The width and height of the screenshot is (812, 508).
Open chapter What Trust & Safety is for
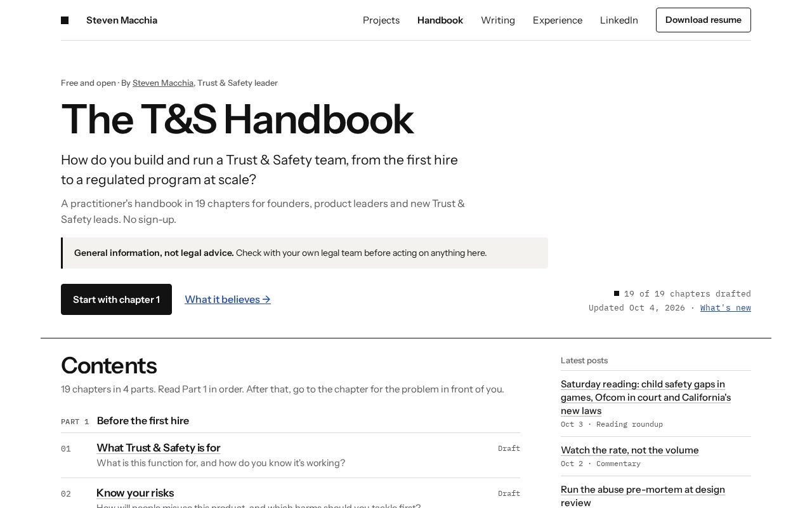point(159,448)
